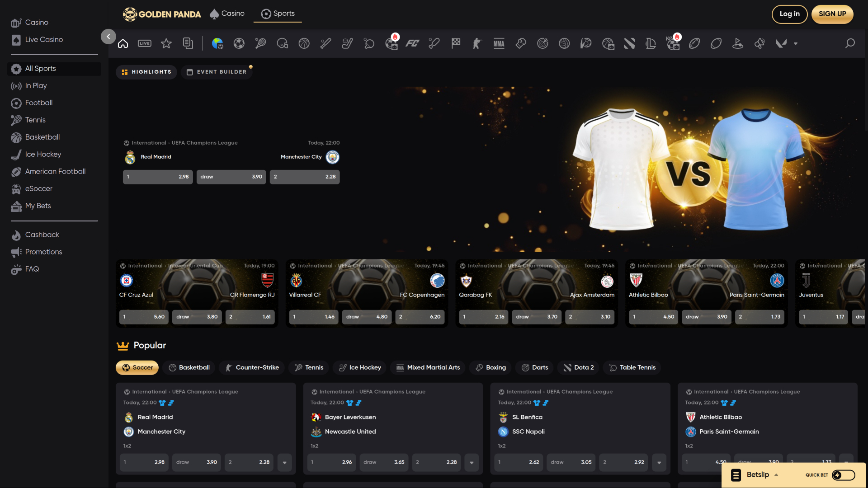Click the Boxing glove icon in the sports toolbar
Viewport: 868px width, 488px height.
click(520, 43)
